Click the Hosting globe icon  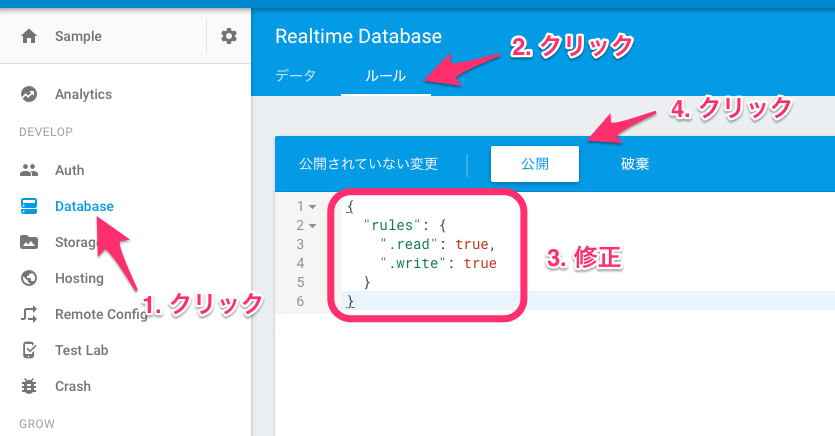pyautogui.click(x=29, y=278)
